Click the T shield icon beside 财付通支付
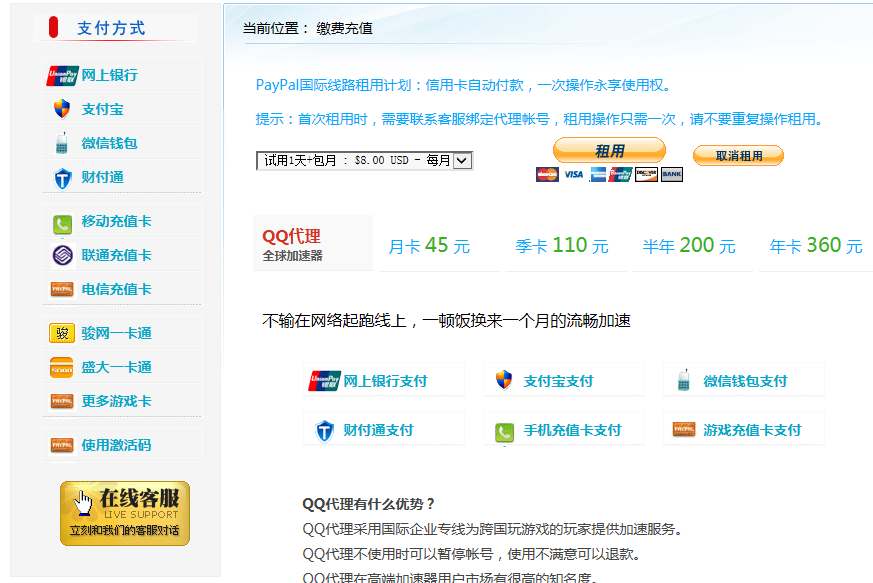 click(325, 431)
